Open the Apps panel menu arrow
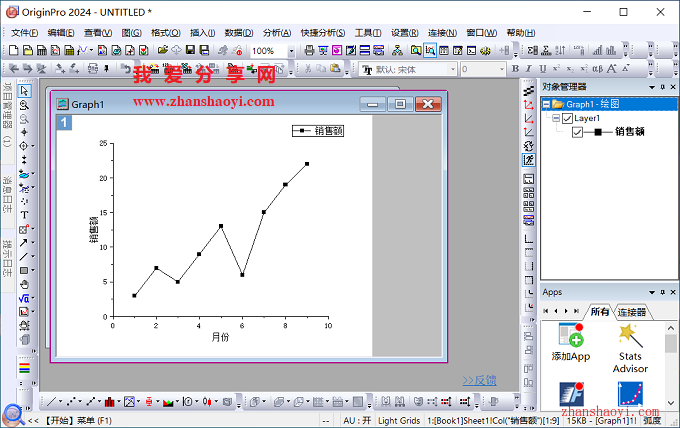This screenshot has width=680, height=428. 652,292
